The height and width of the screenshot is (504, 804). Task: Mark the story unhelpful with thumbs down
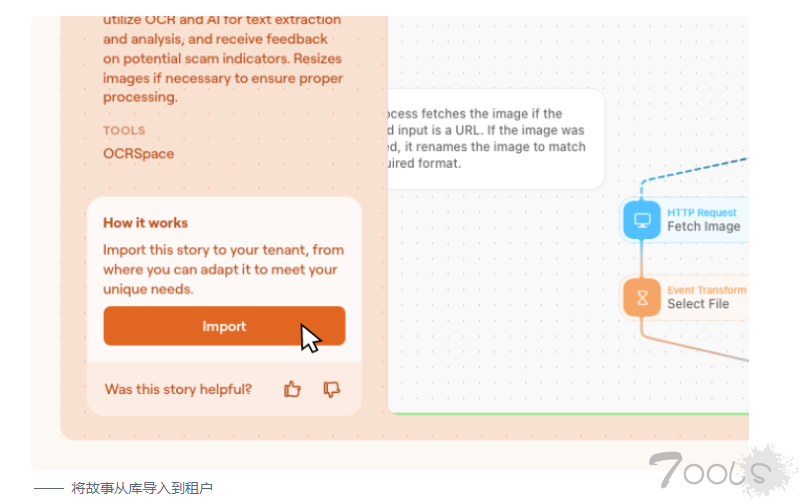pyautogui.click(x=332, y=389)
